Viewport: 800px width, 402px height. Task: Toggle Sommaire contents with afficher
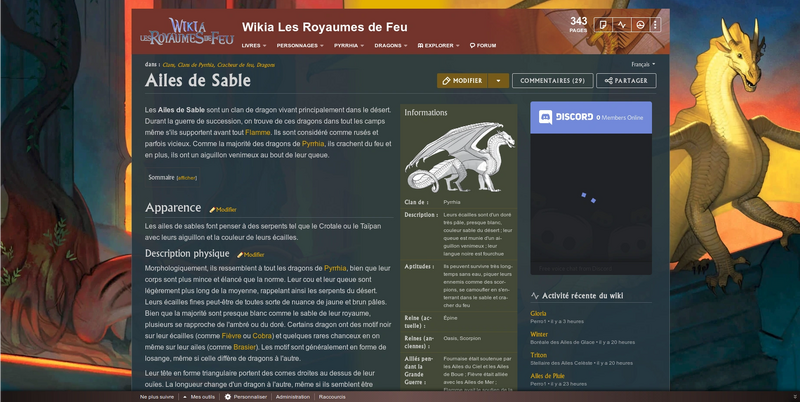point(187,178)
